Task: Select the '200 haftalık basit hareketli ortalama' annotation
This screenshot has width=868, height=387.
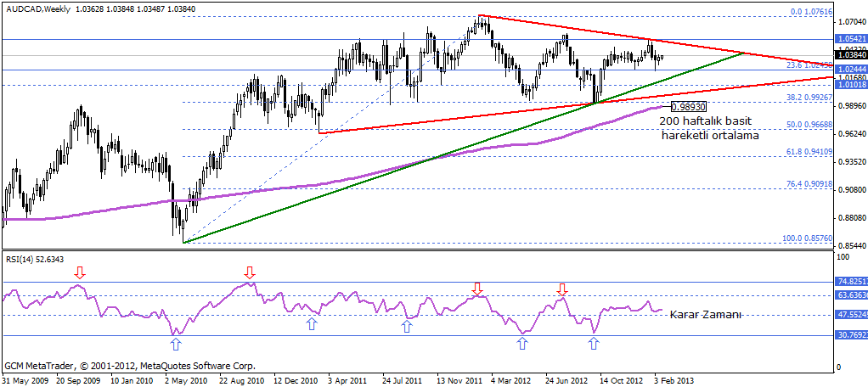Action: (710, 127)
